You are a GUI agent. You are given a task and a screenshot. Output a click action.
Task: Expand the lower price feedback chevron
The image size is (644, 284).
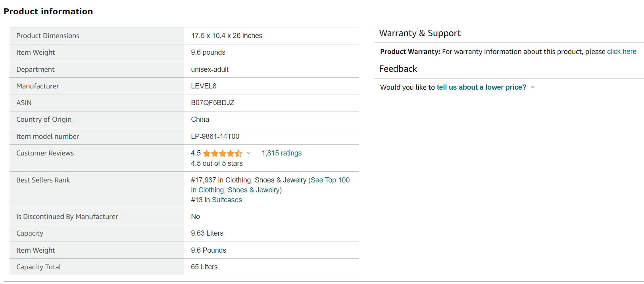point(533,87)
